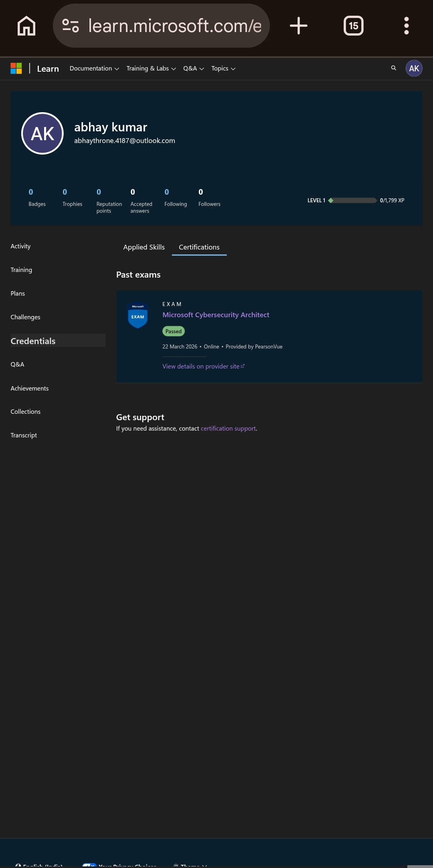433x868 pixels.
Task: Click the Past exams heading
Action: [x=138, y=275]
